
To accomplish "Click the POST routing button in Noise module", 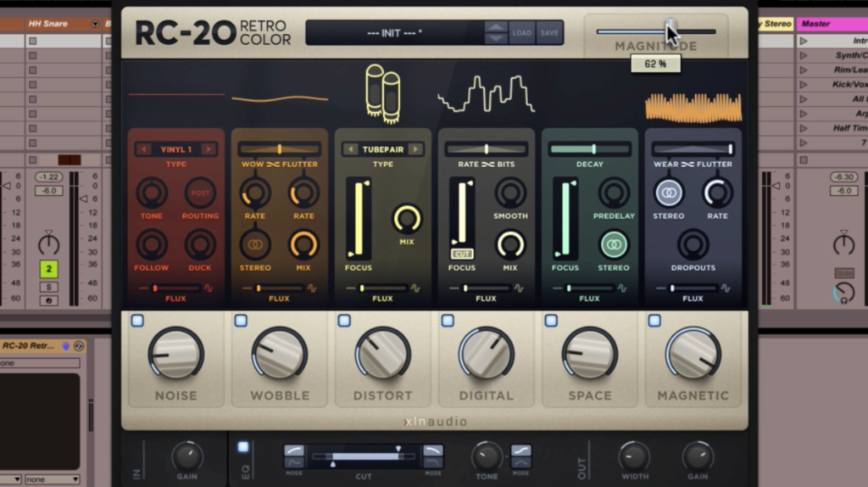I will (x=200, y=193).
